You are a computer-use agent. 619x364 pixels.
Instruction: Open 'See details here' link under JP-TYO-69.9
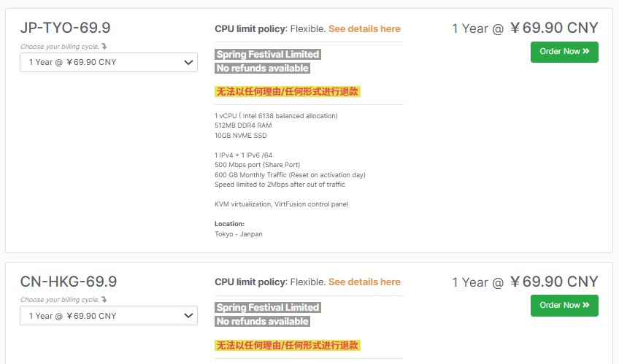point(364,29)
